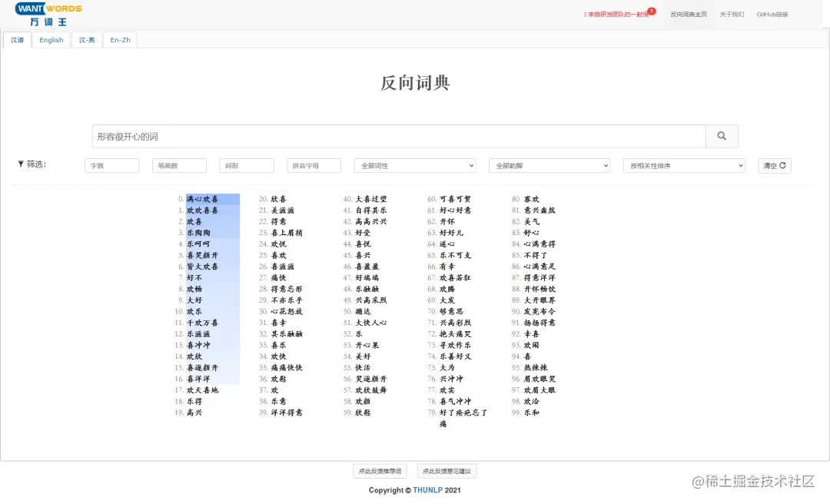Click the search magnifier icon

[721, 135]
